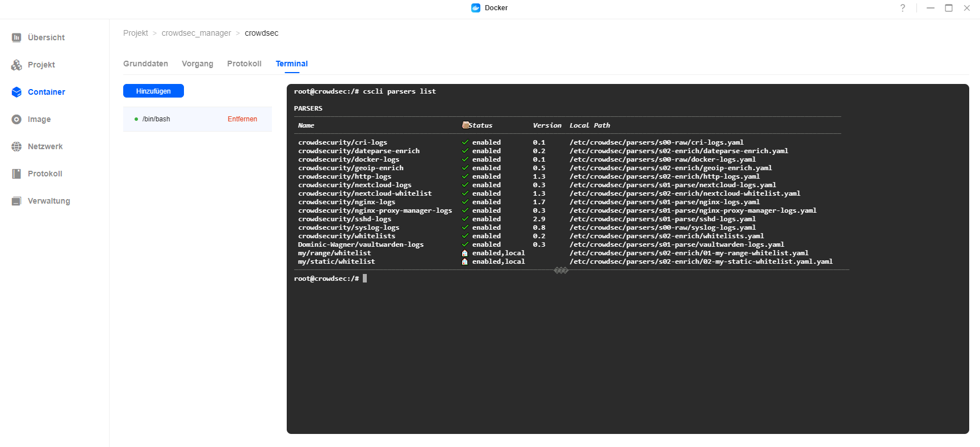
Task: Click crowdsecurity/sshd-logs parser name
Action: [x=345, y=219]
